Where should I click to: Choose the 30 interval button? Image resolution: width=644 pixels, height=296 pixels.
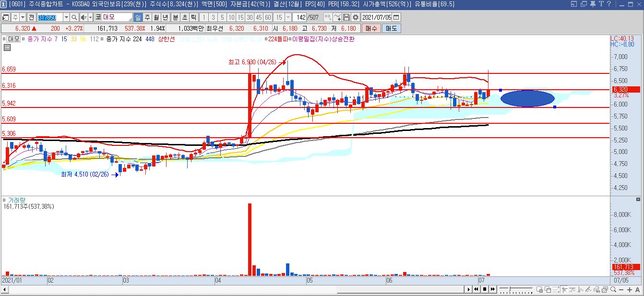250,17
